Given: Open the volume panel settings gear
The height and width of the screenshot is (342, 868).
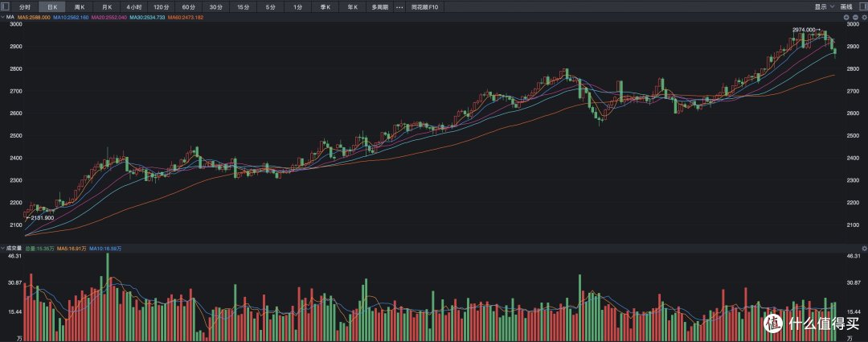Looking at the screenshot, I should click(863, 249).
